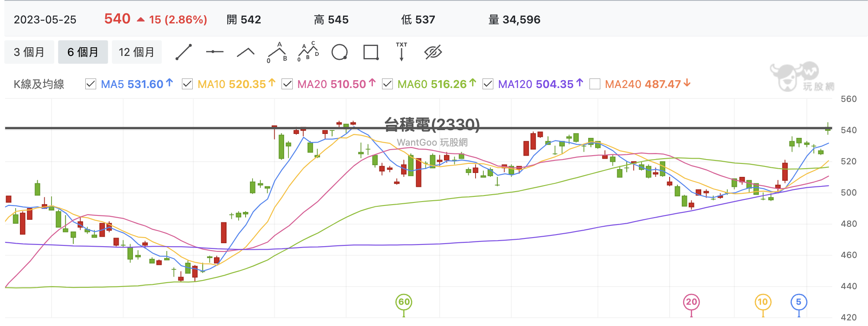The height and width of the screenshot is (326, 868).
Task: Click the latest candlestick at 540
Action: pos(828,128)
